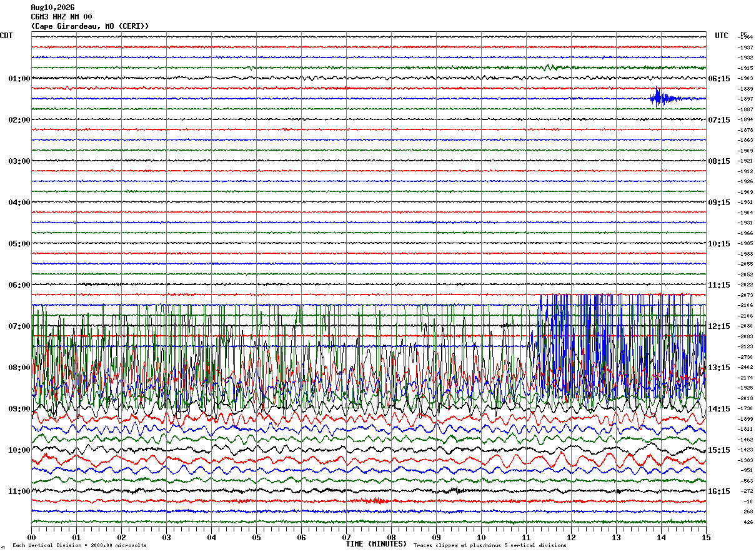Click the 06:00 CDT row label
This screenshot has width=756, height=554.
point(19,285)
